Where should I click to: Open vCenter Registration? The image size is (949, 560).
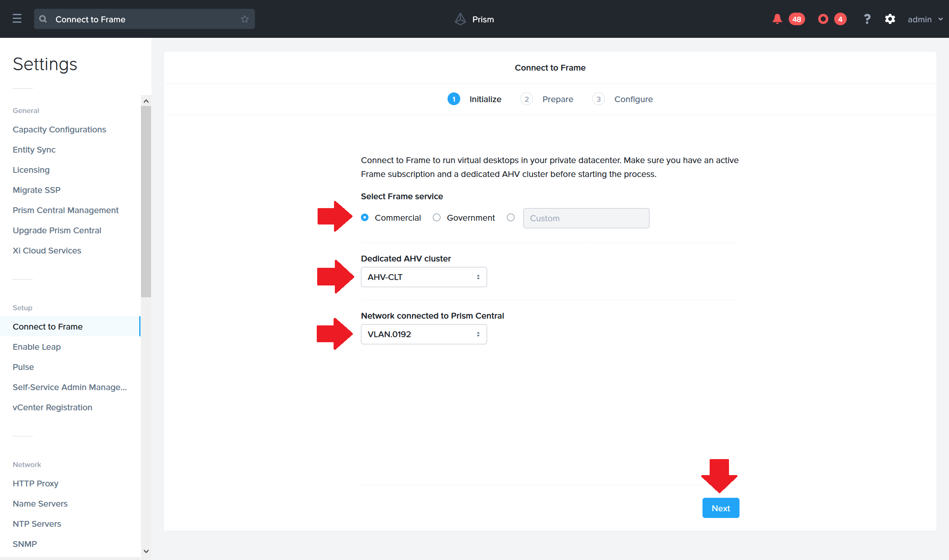click(52, 407)
